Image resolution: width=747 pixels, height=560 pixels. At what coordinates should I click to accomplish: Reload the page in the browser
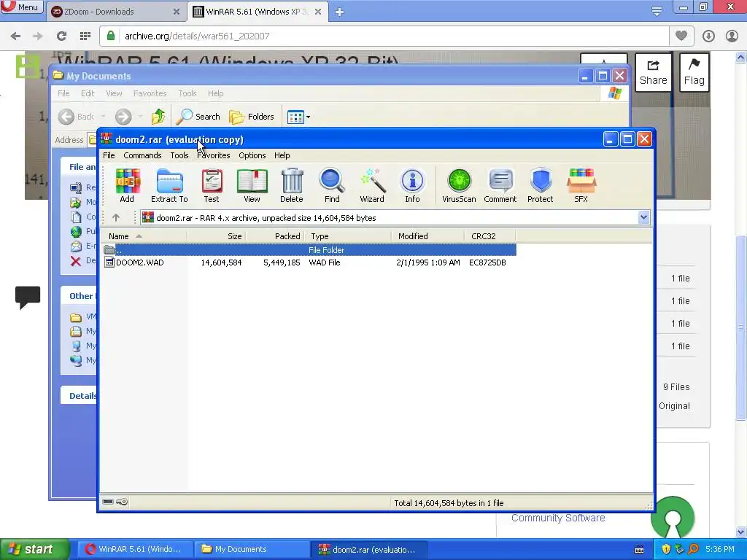pyautogui.click(x=61, y=36)
